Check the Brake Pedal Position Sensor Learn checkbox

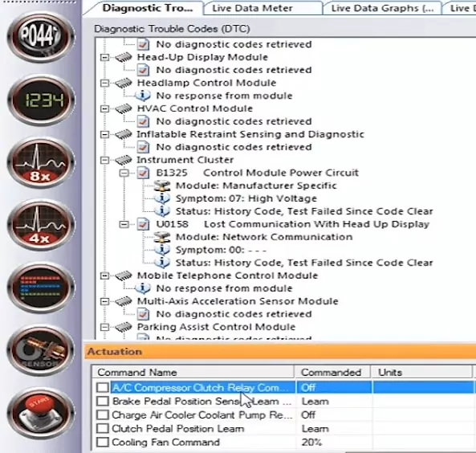point(103,401)
